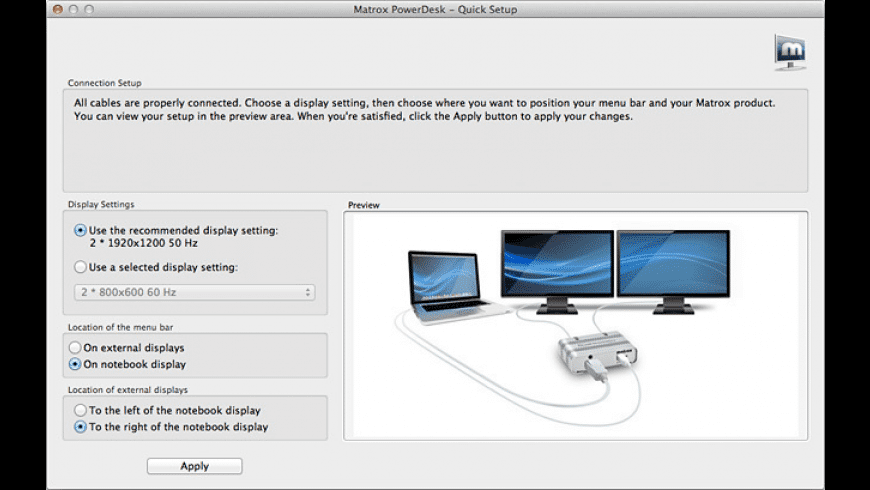Viewport: 870px width, 490px height.
Task: Click the 'Connection Setup' label
Action: click(x=105, y=83)
